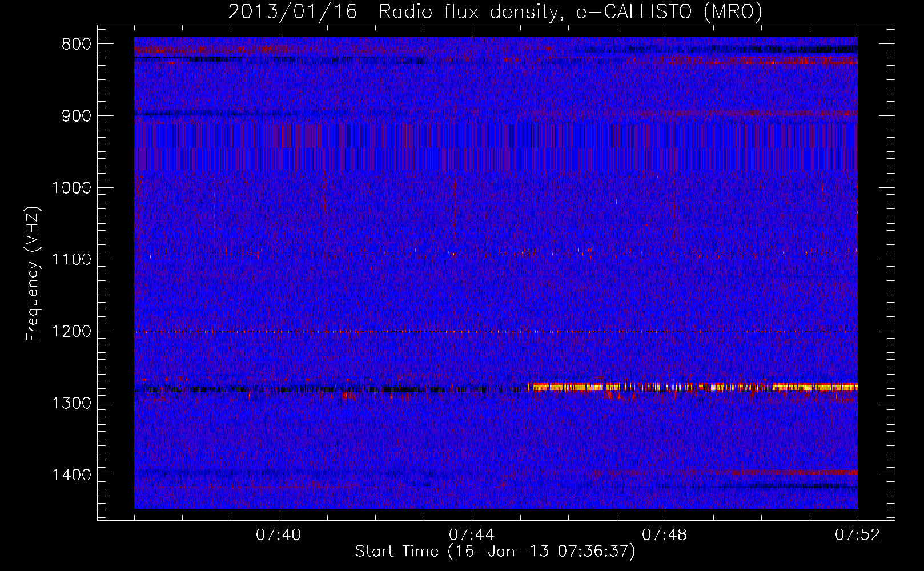Click the bright yellow emission band near 1280 MHz

[x=692, y=387]
